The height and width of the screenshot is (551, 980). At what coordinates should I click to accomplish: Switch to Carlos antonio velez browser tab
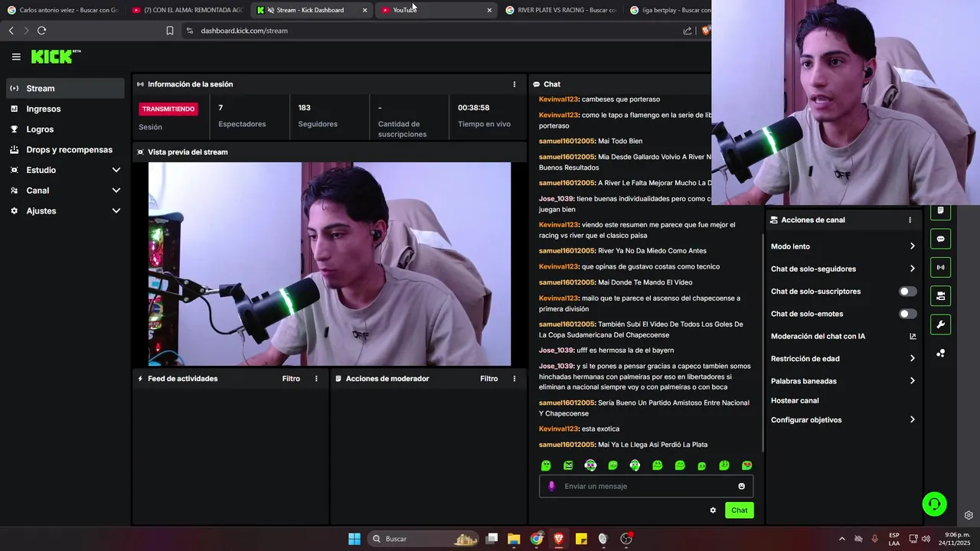tap(63, 10)
